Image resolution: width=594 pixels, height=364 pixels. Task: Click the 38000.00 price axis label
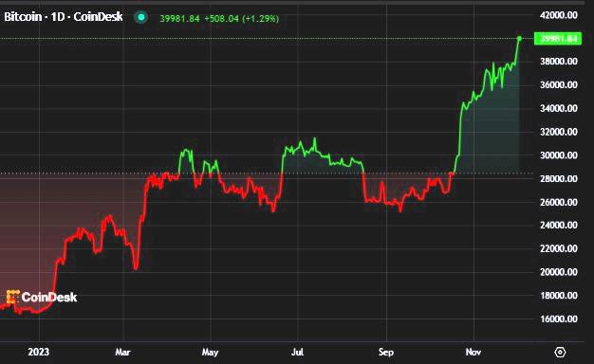559,62
